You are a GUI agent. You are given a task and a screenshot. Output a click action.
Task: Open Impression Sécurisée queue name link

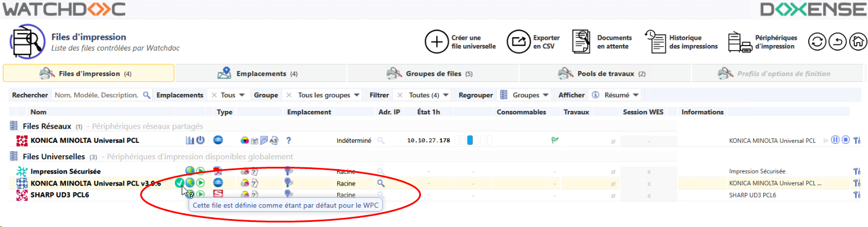tap(65, 171)
